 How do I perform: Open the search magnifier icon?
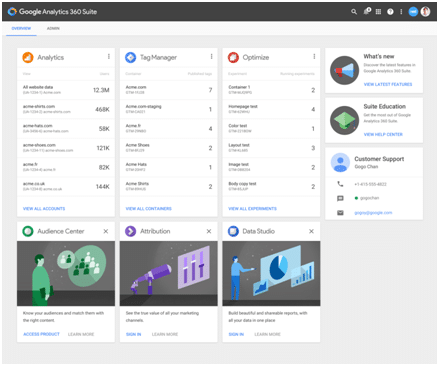point(354,12)
